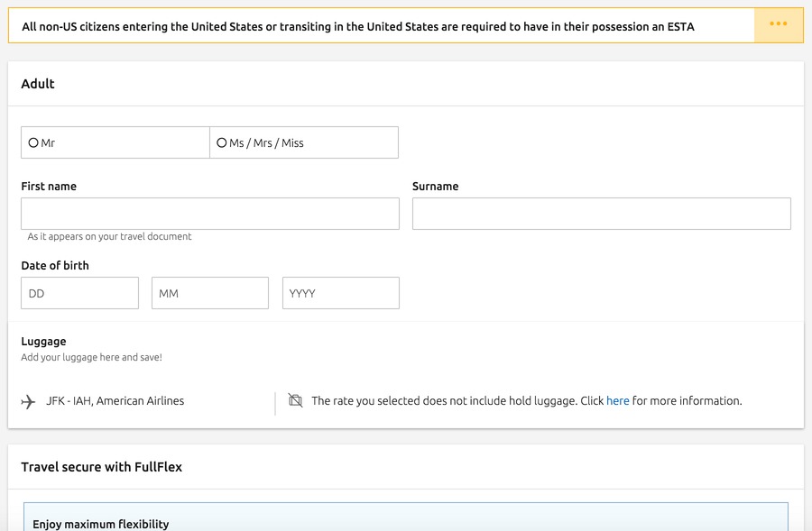Click the First name input field
The image size is (812, 531).
[210, 214]
